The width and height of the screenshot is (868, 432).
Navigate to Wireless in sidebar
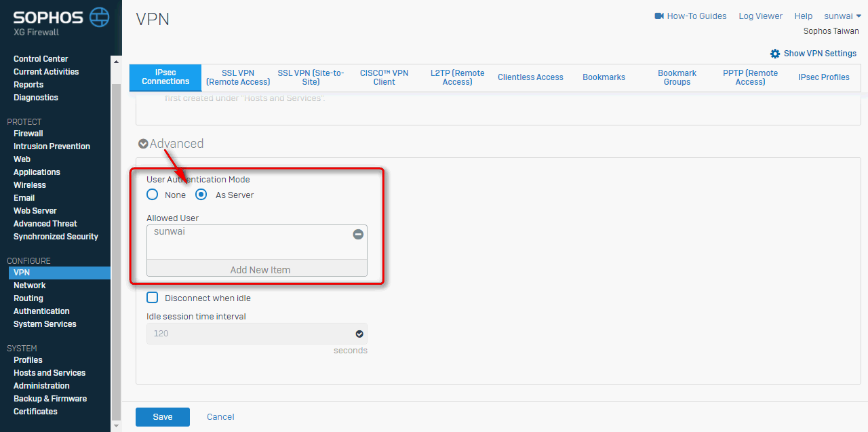coord(30,185)
